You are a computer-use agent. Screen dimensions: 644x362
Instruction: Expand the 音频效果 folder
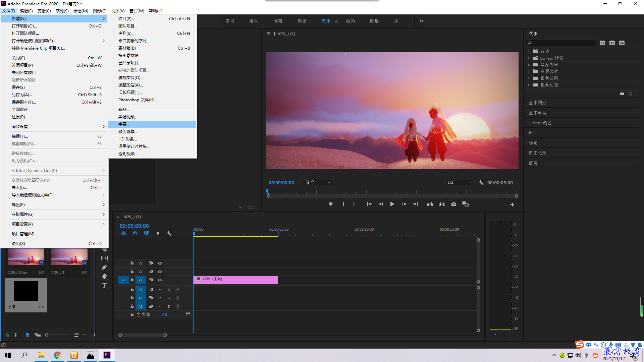[528, 65]
